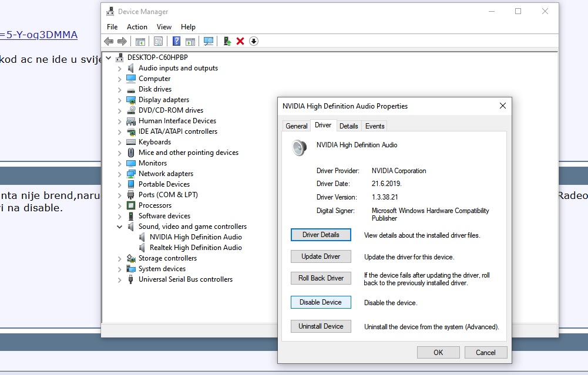Click the Back arrow in Device Manager toolbar
Screen dimensions: 588x375
coord(109,41)
